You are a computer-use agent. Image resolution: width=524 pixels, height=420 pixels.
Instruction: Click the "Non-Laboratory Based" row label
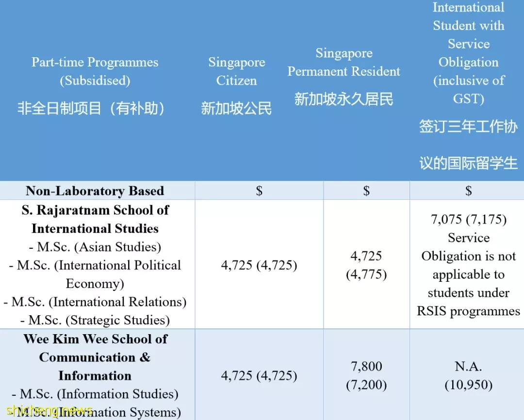[95, 191]
